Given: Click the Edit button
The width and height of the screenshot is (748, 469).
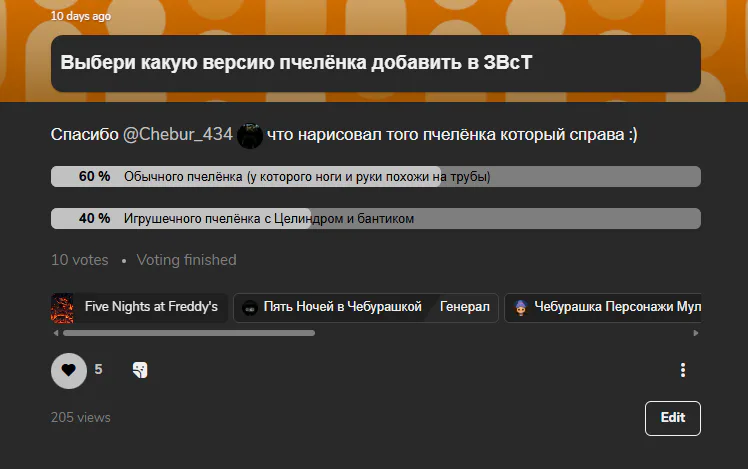Looking at the screenshot, I should (673, 418).
